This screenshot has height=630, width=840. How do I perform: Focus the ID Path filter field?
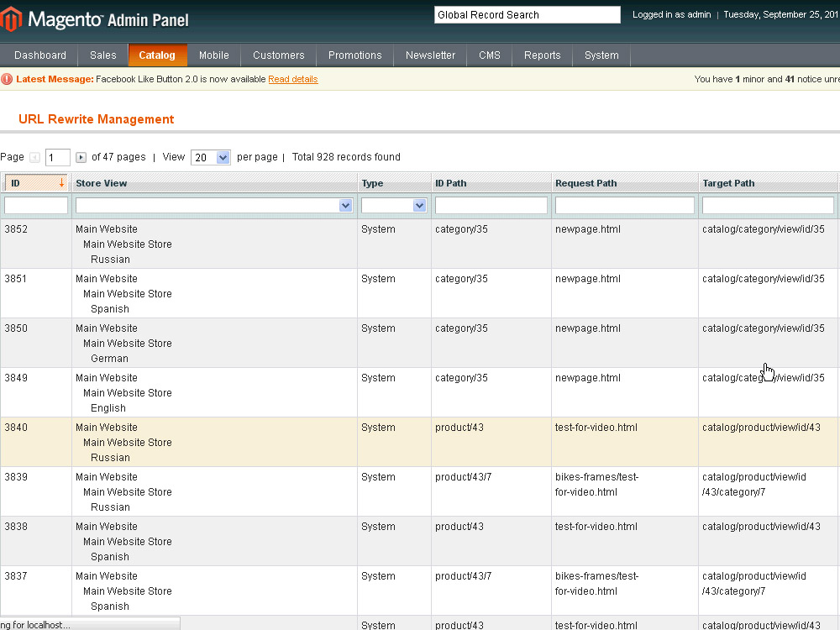click(x=491, y=205)
